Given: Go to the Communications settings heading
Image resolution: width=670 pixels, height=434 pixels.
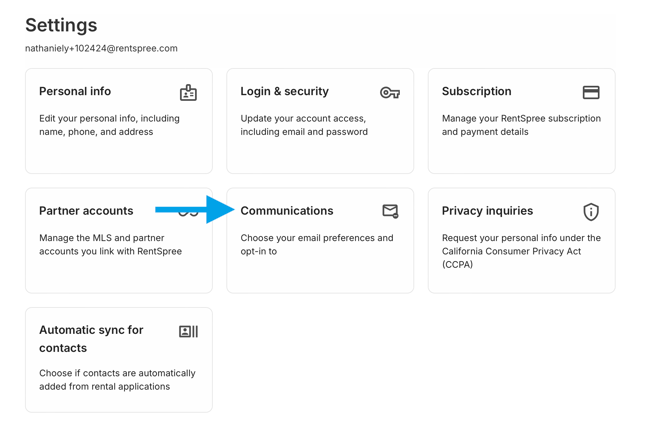Looking at the screenshot, I should [287, 211].
